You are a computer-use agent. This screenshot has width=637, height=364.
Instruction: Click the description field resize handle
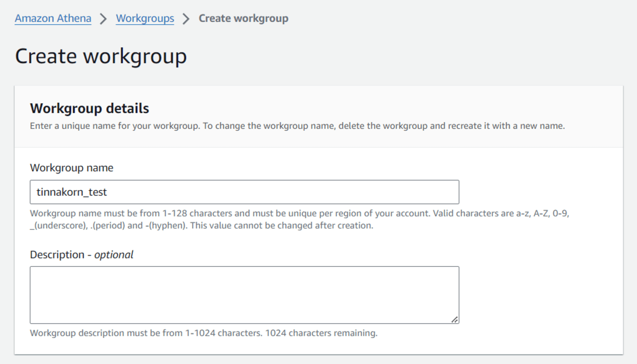(455, 319)
